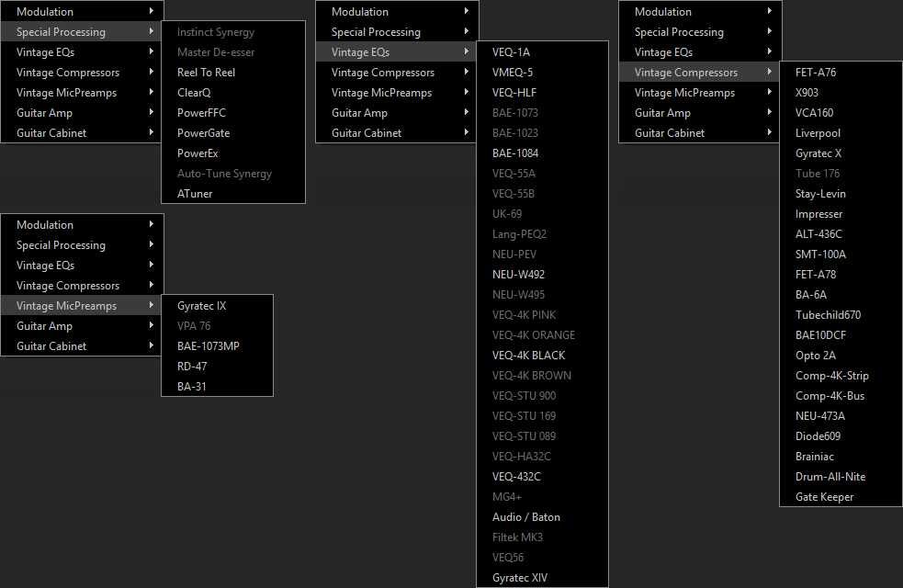Click the highlighted Vintage MicPreamps item

point(81,306)
